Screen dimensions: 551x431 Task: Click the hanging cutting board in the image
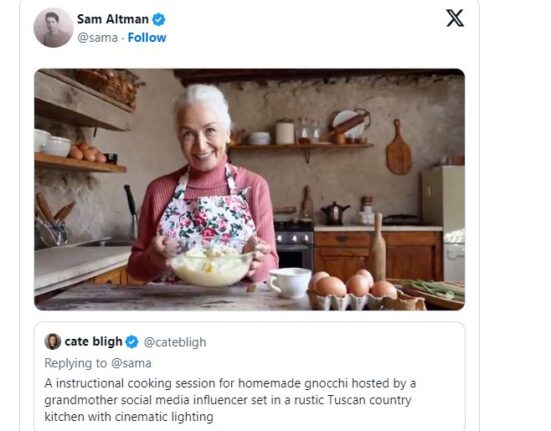click(398, 147)
